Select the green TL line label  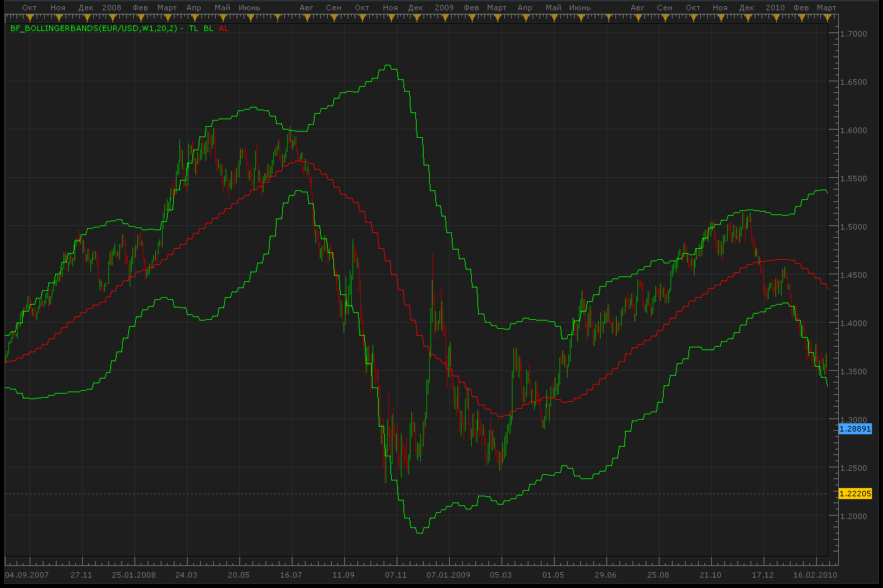click(194, 29)
